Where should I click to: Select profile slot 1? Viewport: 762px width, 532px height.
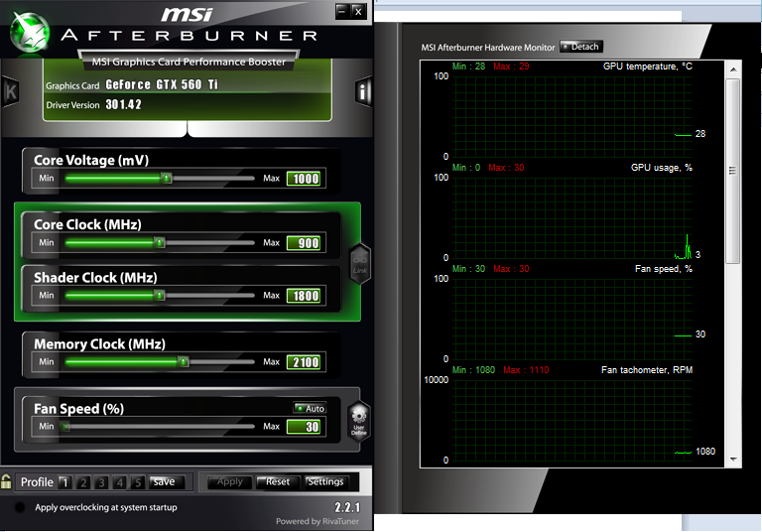(64, 482)
